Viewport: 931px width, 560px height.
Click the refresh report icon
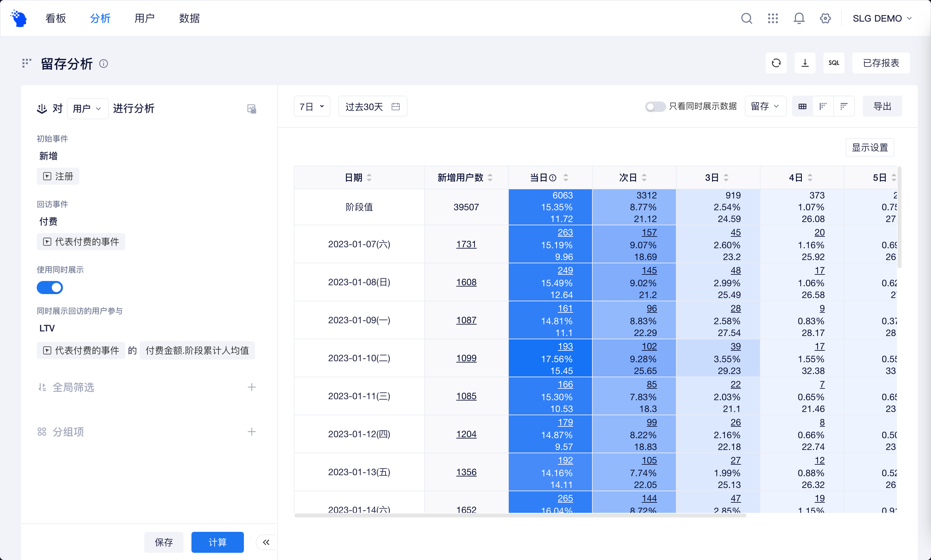(x=776, y=63)
